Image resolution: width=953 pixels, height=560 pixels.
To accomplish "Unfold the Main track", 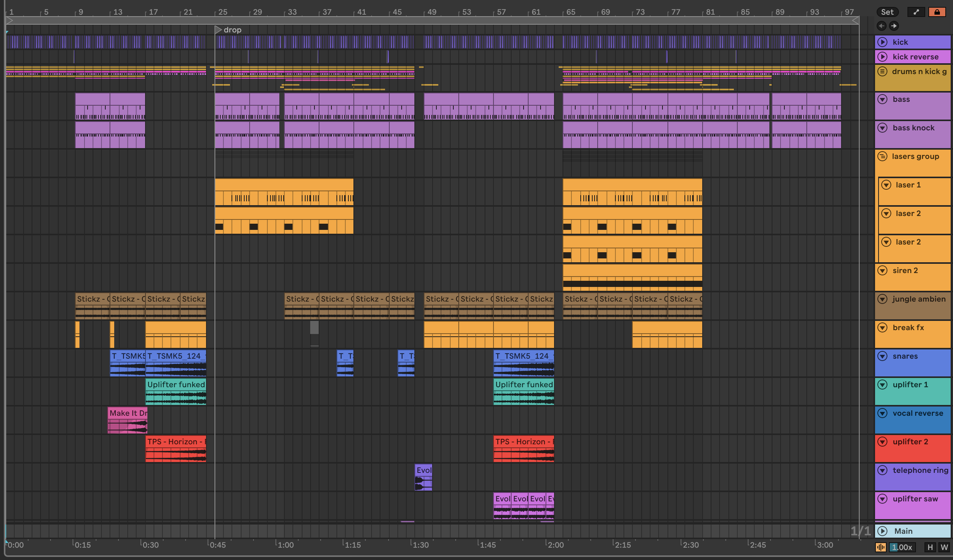I will tap(882, 531).
